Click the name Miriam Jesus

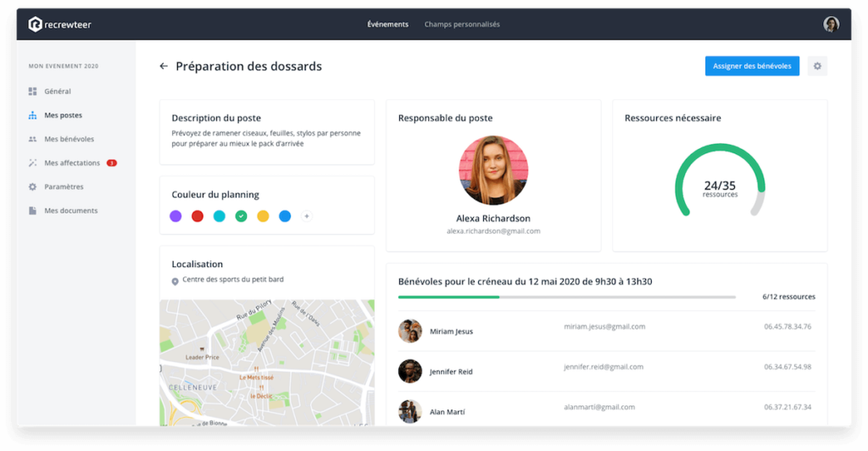(x=451, y=331)
